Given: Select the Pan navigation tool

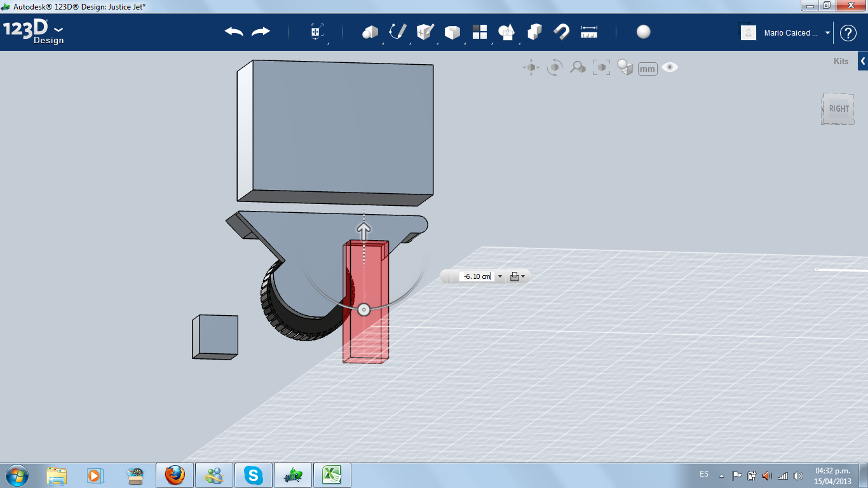Looking at the screenshot, I should (x=531, y=67).
